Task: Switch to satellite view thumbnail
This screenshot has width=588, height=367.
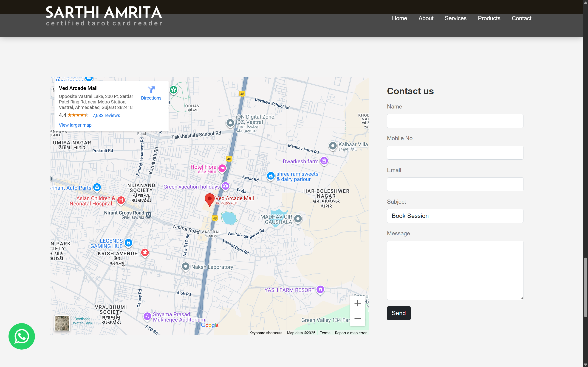Action: 62,323
